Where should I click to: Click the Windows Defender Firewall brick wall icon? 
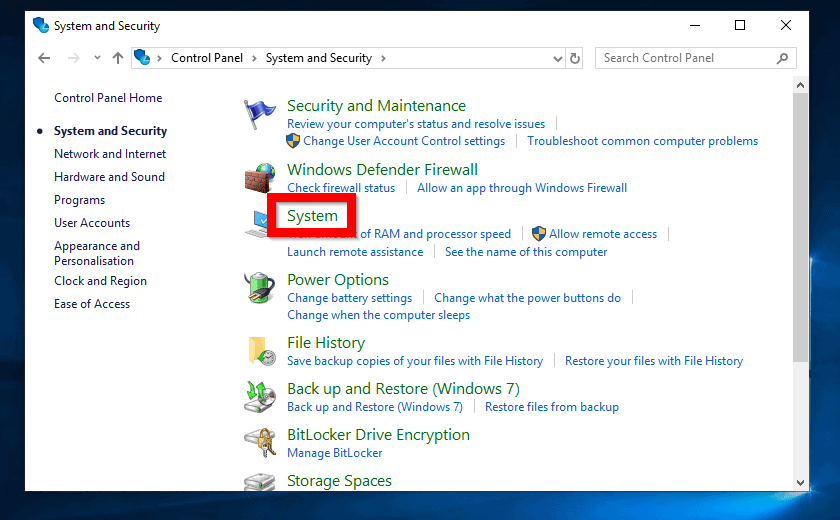coord(260,178)
